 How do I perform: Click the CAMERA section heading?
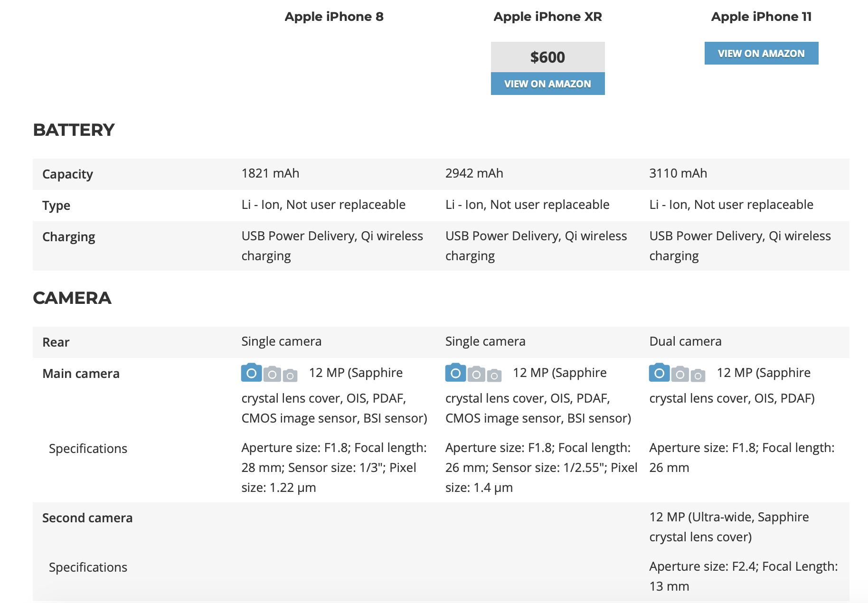72,298
